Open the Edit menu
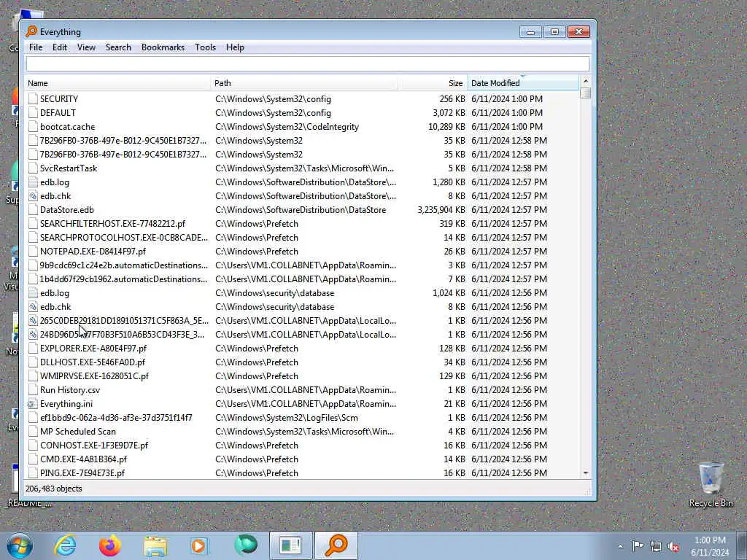The height and width of the screenshot is (560, 747). [x=60, y=47]
